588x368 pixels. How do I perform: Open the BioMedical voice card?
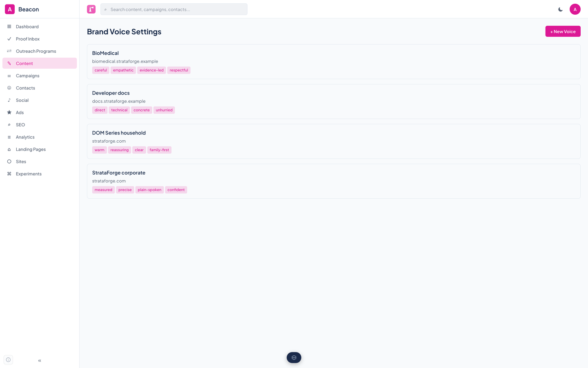pyautogui.click(x=334, y=62)
